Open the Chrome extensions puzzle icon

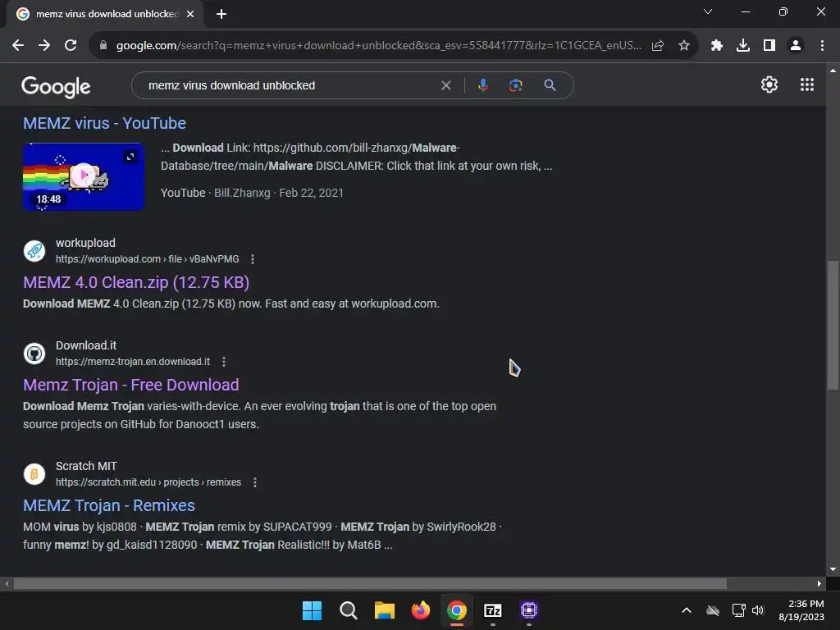click(x=717, y=46)
